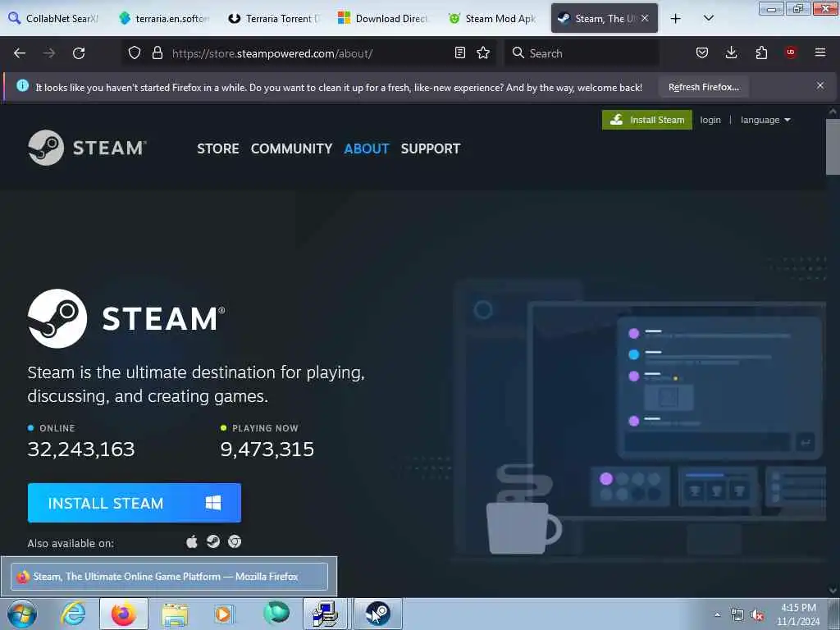Show hidden system tray icons
Screen dimensions: 840x630
point(717,614)
